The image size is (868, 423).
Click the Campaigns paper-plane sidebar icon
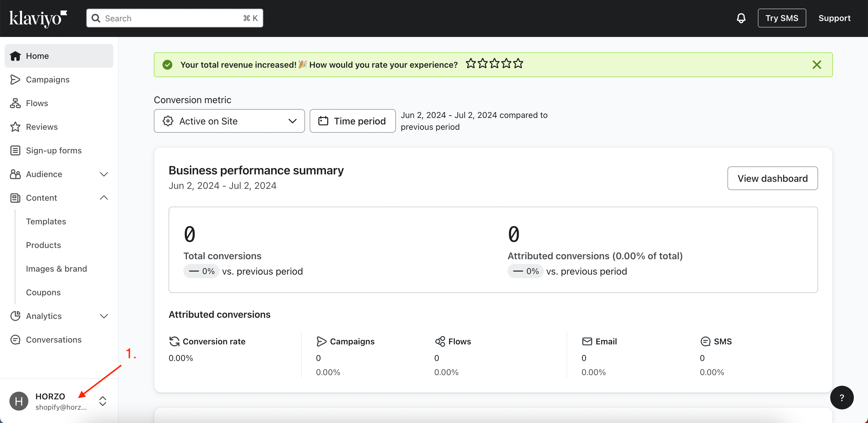click(15, 80)
